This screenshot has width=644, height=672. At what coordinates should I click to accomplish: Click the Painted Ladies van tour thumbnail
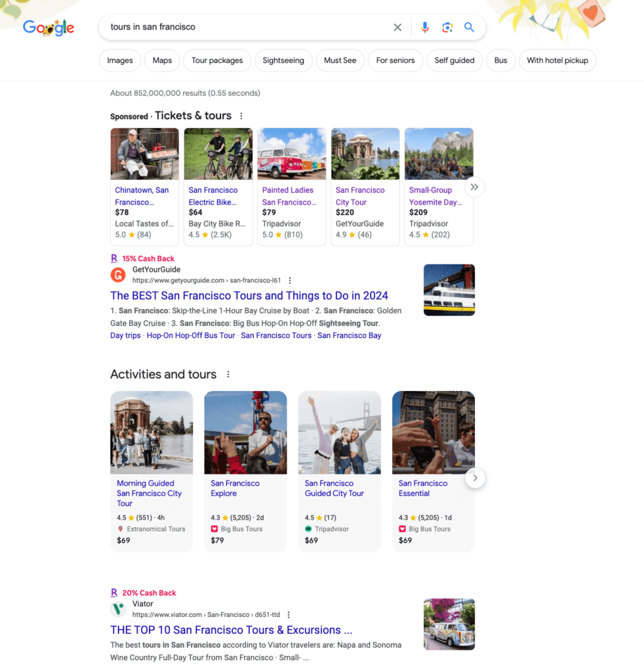[292, 154]
